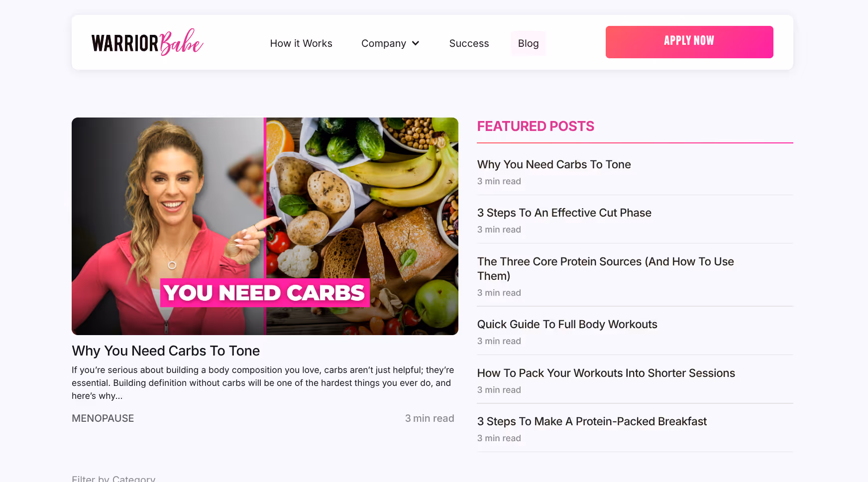Viewport: 868px width, 482px height.
Task: Click the WarriorBabe logo
Action: pos(147,42)
